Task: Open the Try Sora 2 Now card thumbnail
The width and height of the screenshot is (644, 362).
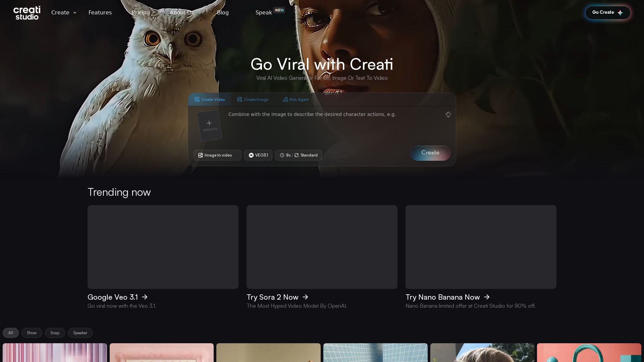Action: click(x=322, y=247)
